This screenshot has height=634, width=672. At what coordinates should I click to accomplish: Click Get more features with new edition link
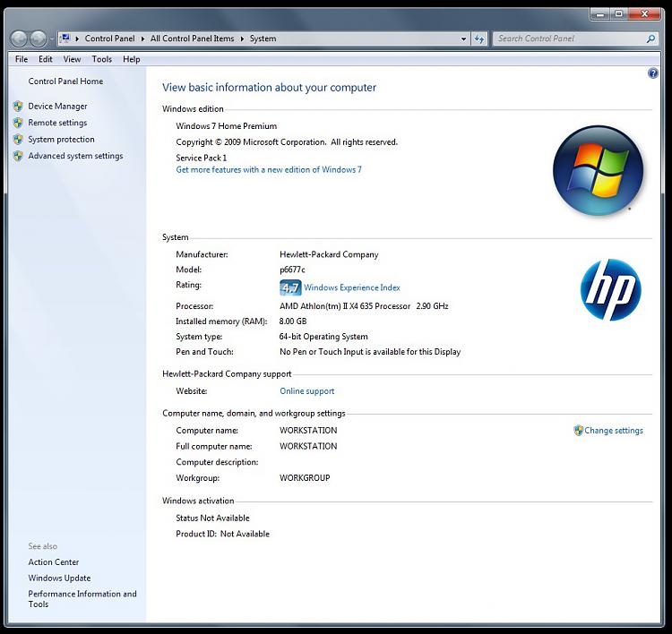[269, 169]
